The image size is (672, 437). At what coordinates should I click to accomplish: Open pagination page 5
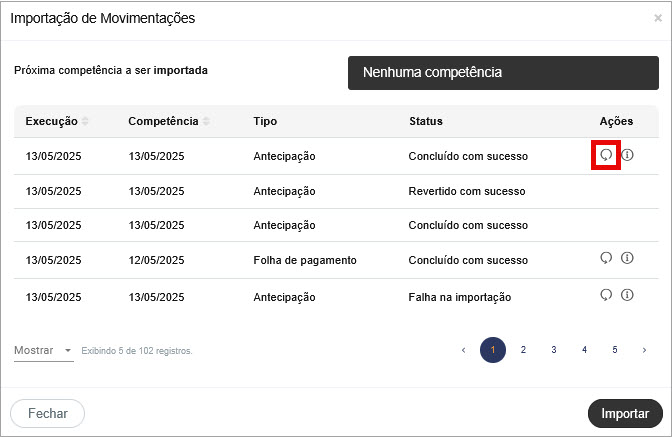coord(615,350)
